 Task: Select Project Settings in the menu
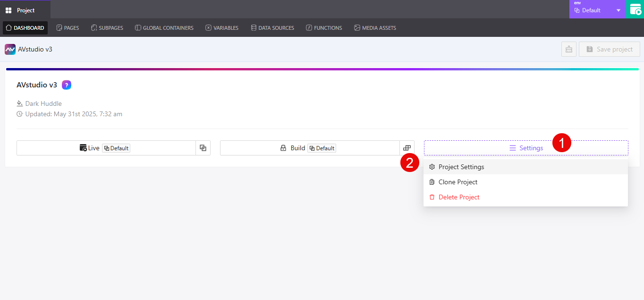pyautogui.click(x=461, y=166)
